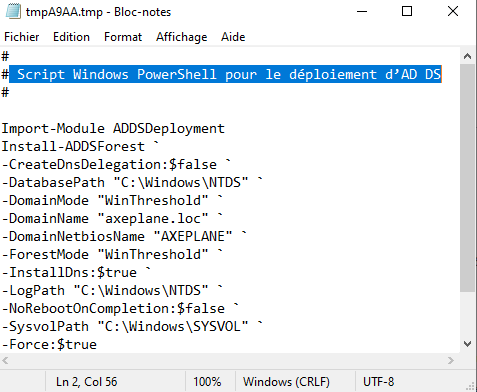Image resolution: width=477 pixels, height=392 pixels.
Task: Open the Fichier menu
Action: [22, 37]
